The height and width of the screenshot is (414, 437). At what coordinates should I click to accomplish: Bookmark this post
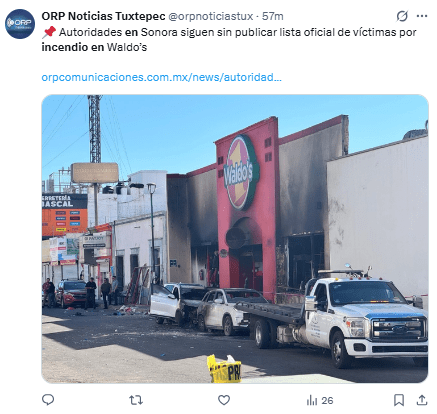[399, 400]
